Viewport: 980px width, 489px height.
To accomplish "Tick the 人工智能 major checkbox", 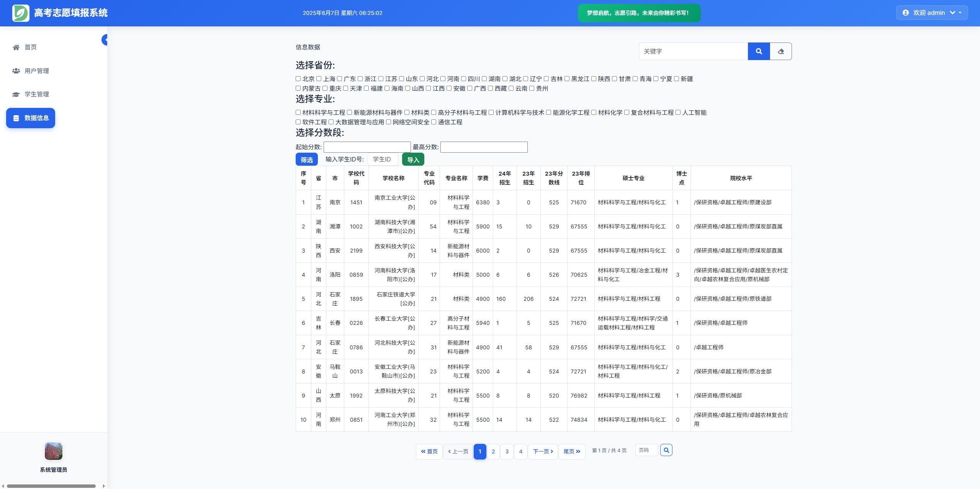I will tap(678, 112).
